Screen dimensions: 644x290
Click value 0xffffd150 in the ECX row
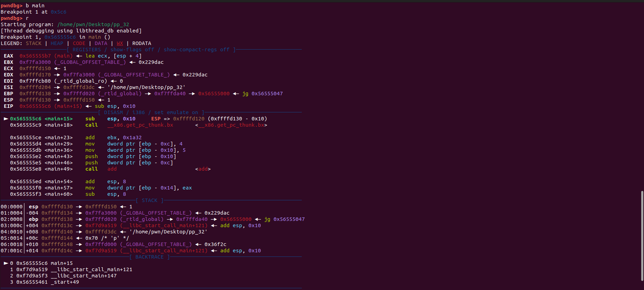[35, 68]
